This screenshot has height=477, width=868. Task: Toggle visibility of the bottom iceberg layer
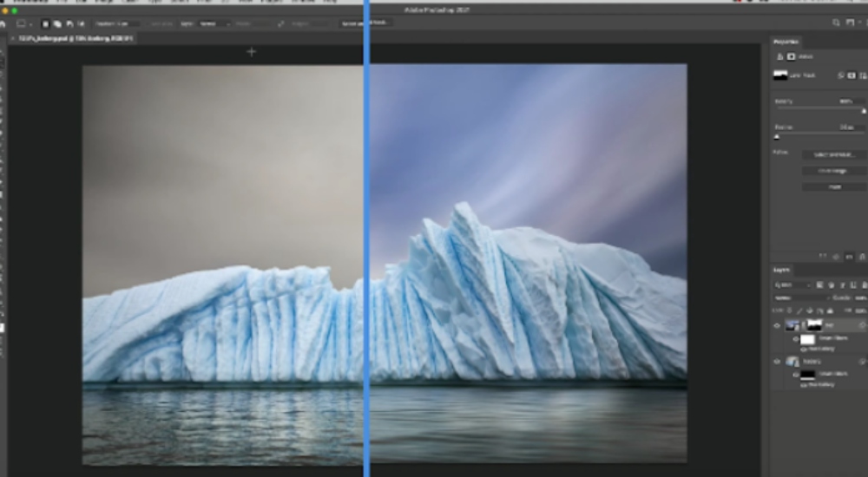(777, 361)
